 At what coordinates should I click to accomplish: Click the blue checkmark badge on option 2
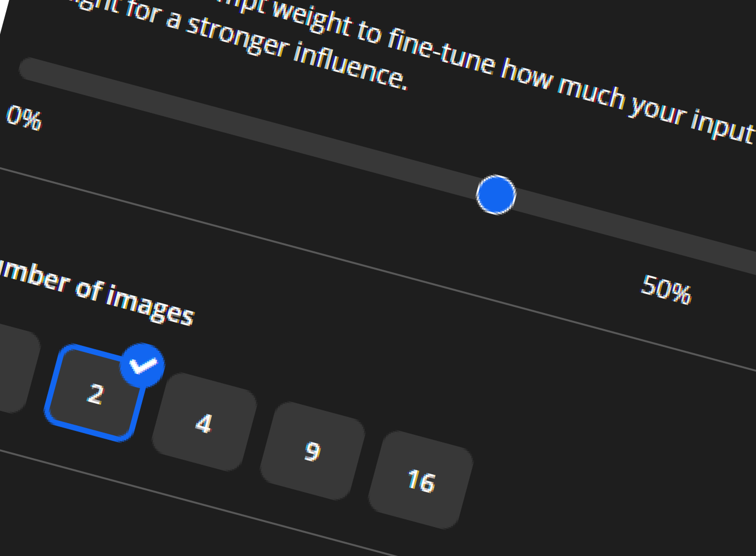(142, 365)
